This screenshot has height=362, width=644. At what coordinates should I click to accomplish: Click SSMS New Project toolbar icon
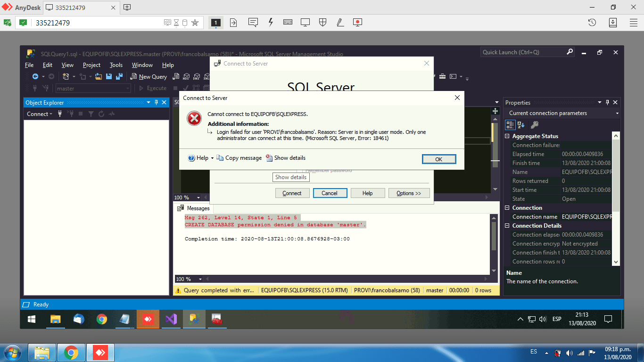[x=66, y=76]
